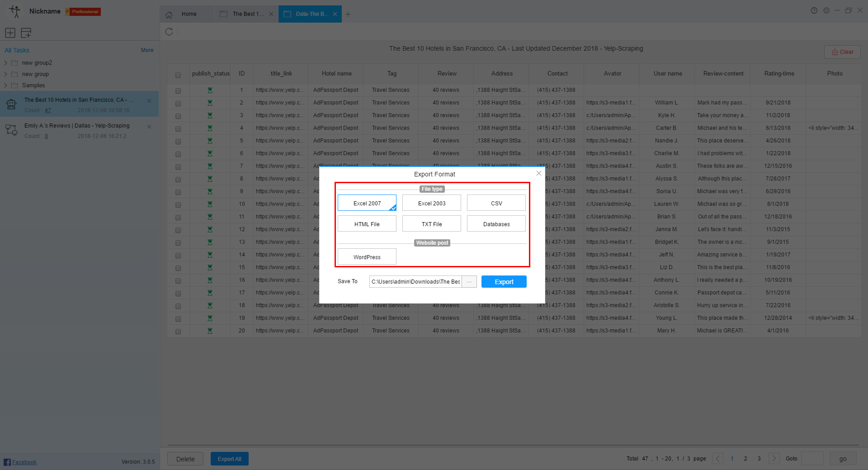868x470 pixels.
Task: Expand the new group folder
Action: (5, 74)
